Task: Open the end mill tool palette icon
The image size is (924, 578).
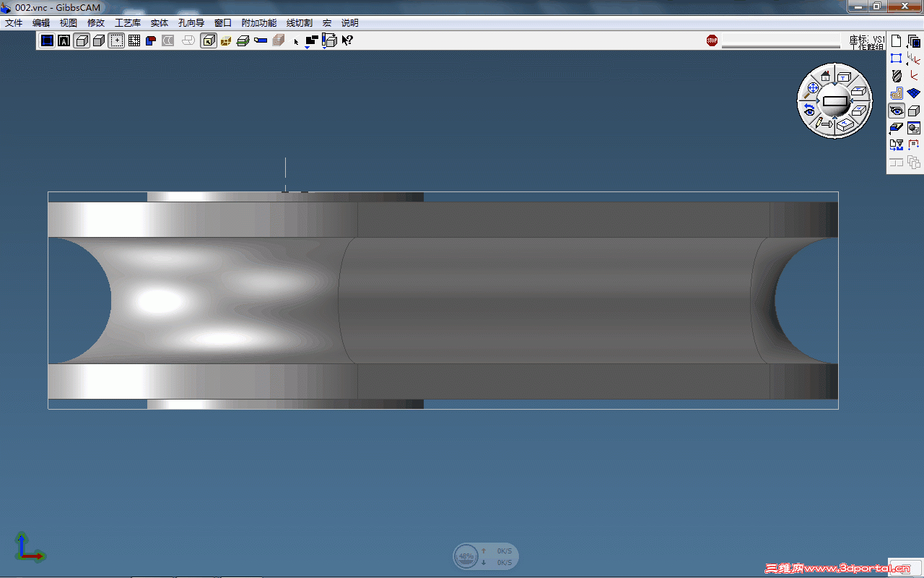Action: [897, 76]
